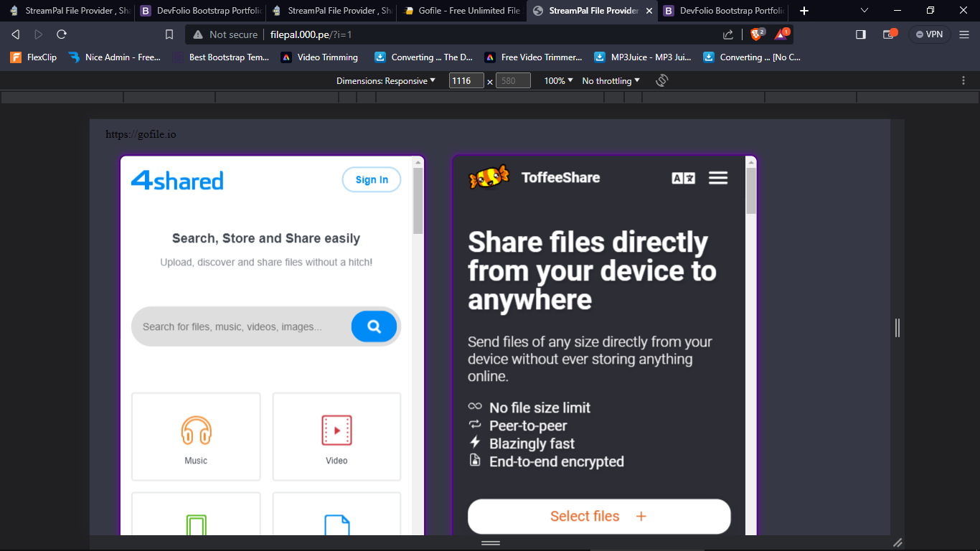Open ToffeeShare language translation icon
The image size is (980, 551).
[683, 178]
